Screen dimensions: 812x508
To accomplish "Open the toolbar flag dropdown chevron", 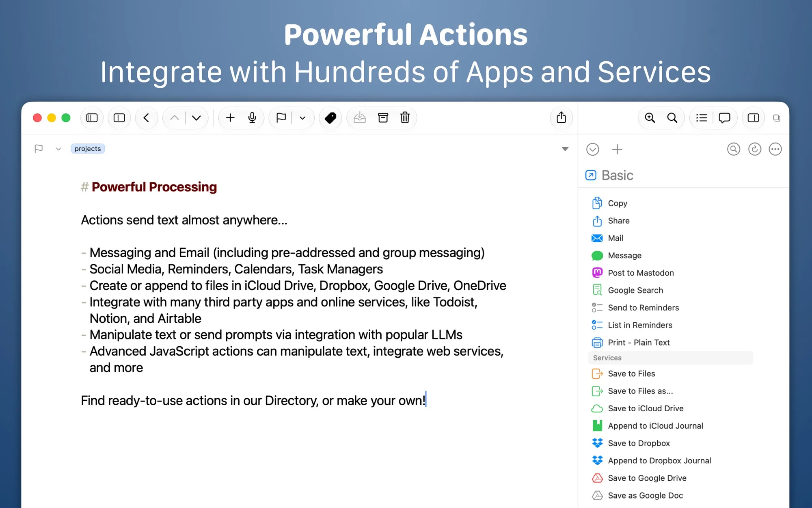I will (302, 118).
